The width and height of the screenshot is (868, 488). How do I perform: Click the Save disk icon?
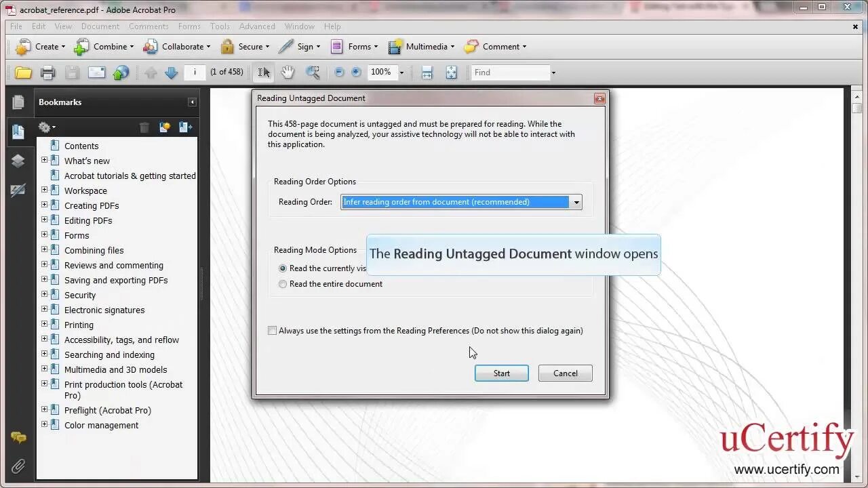pyautogui.click(x=72, y=73)
